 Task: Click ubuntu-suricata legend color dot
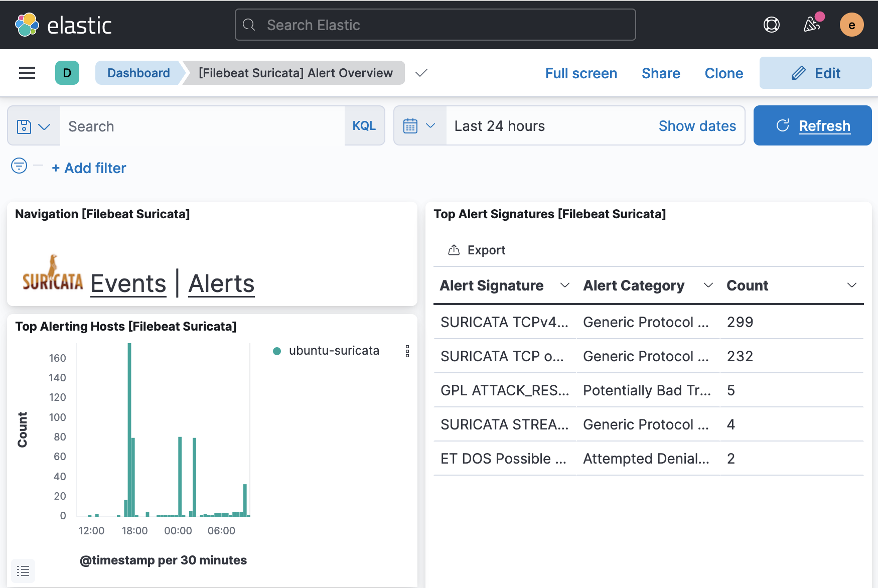pyautogui.click(x=276, y=351)
